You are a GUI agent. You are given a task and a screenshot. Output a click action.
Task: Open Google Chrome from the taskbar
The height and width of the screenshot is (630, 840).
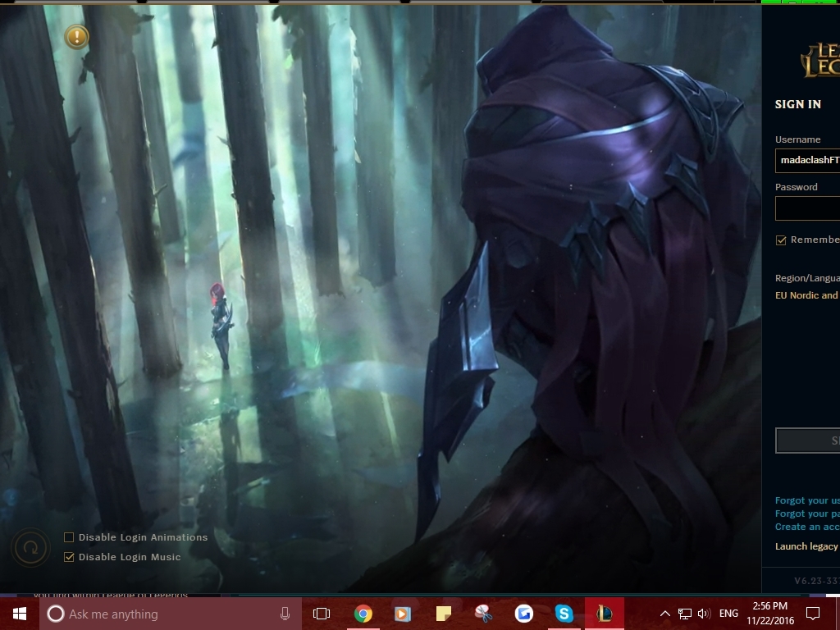point(363,614)
